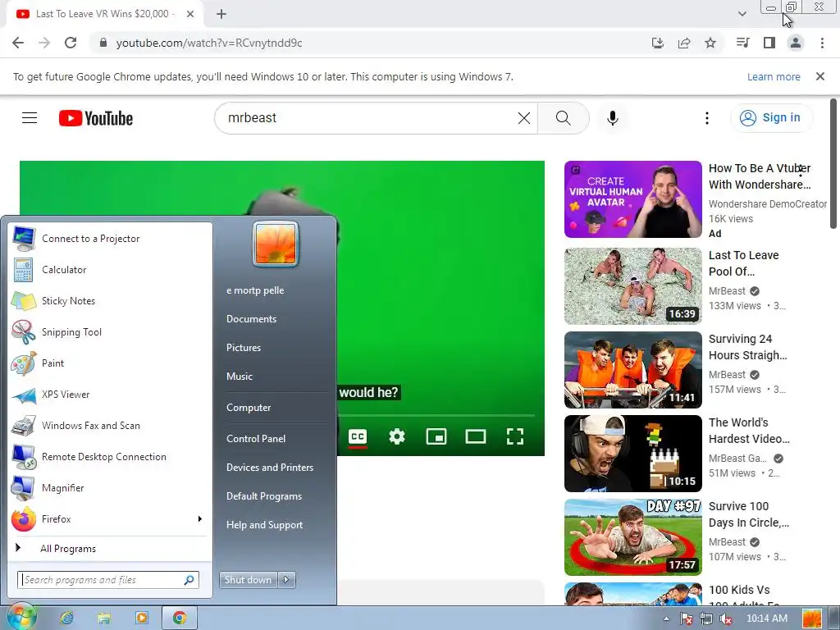Open XPS Viewer
Image resolution: width=840 pixels, height=630 pixels.
110,394
